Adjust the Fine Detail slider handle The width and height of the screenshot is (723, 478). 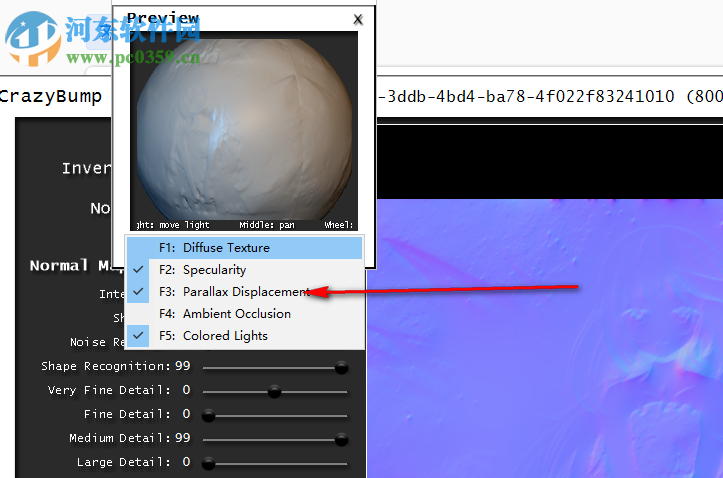click(208, 416)
